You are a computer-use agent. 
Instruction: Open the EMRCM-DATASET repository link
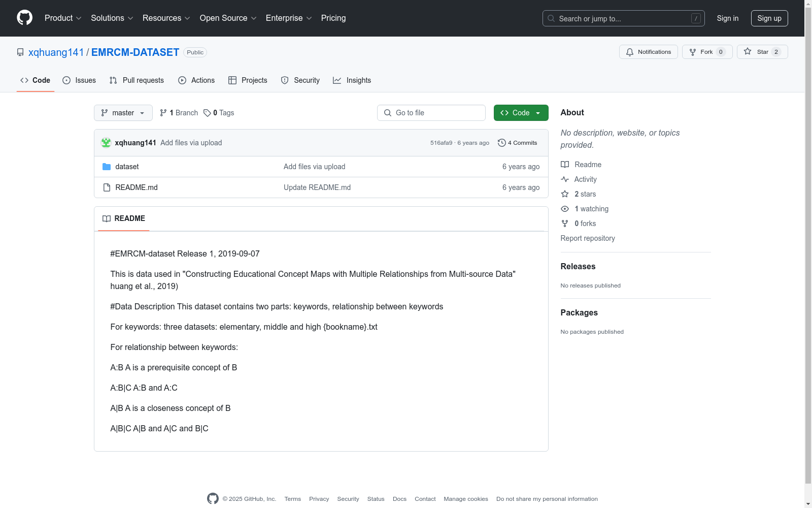click(135, 52)
